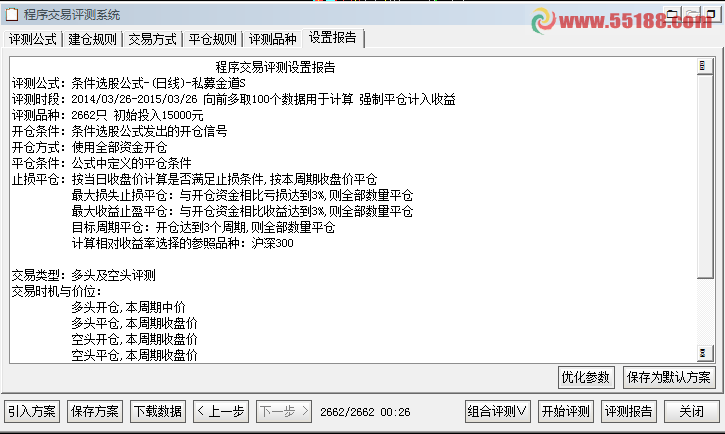
Task: Click the 下载数据 button
Action: click(x=158, y=411)
